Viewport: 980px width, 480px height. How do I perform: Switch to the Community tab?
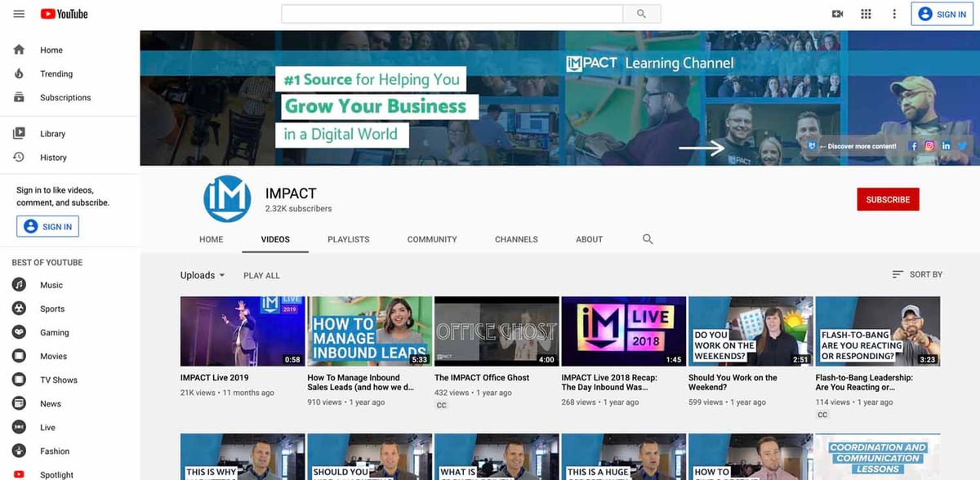tap(432, 239)
